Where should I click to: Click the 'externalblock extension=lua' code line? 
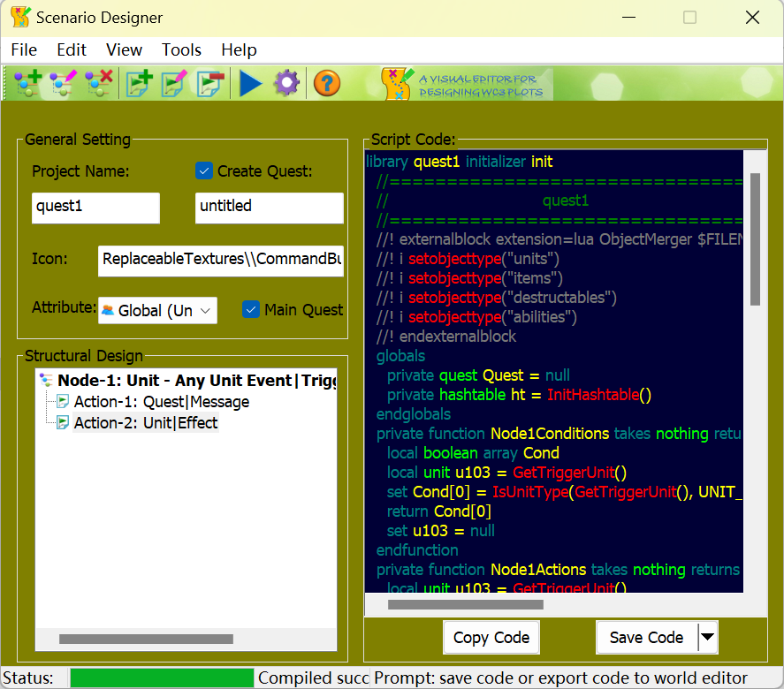click(x=559, y=239)
